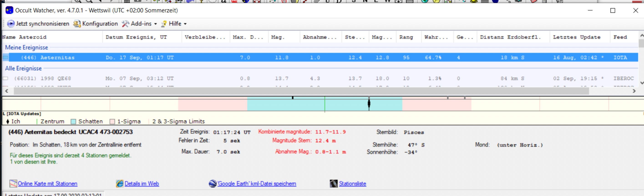Click the Details im Web browser icon
Viewport: 644px width, 196px height.
pyautogui.click(x=120, y=183)
